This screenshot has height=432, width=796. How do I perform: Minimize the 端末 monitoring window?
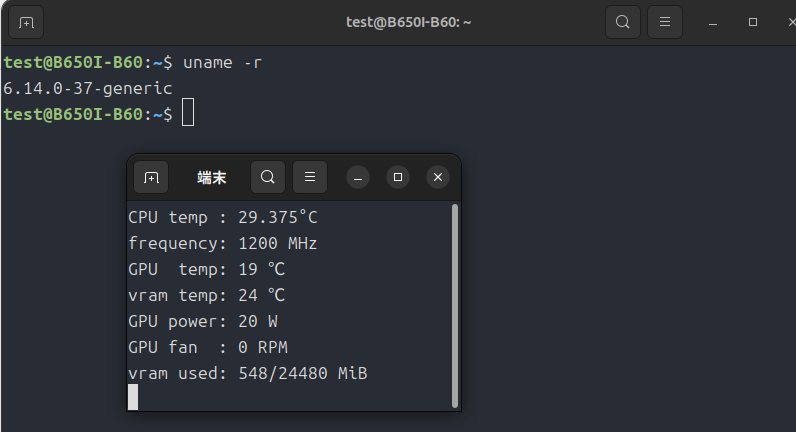tap(359, 177)
